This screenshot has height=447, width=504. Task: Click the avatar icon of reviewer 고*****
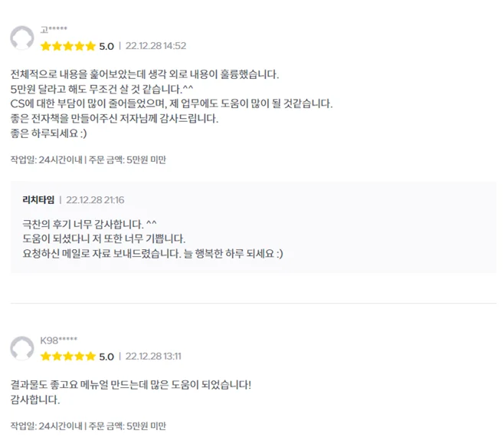click(22, 38)
